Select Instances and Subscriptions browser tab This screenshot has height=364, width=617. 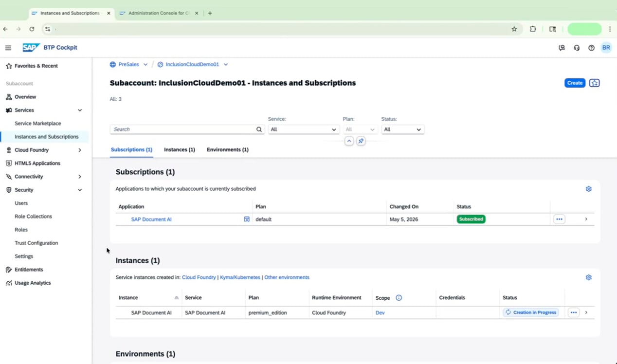coord(70,13)
